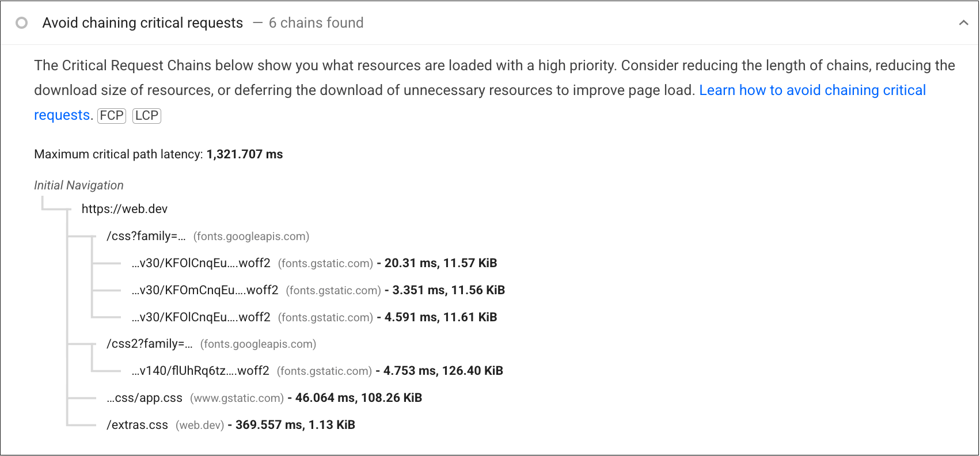Image resolution: width=980 pixels, height=456 pixels.
Task: Select the /extras.css request entry
Action: [137, 424]
